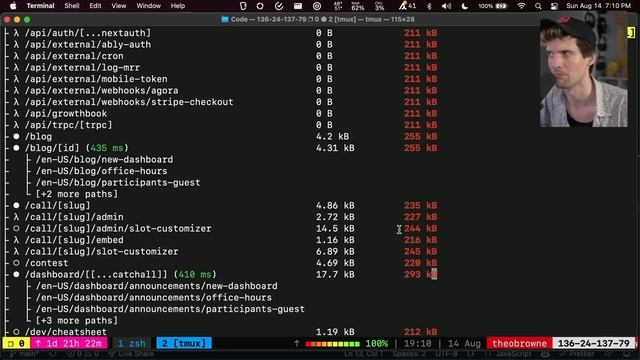Click /en-US/blog/new-dashboard path
The width and height of the screenshot is (640, 360).
[x=104, y=159]
